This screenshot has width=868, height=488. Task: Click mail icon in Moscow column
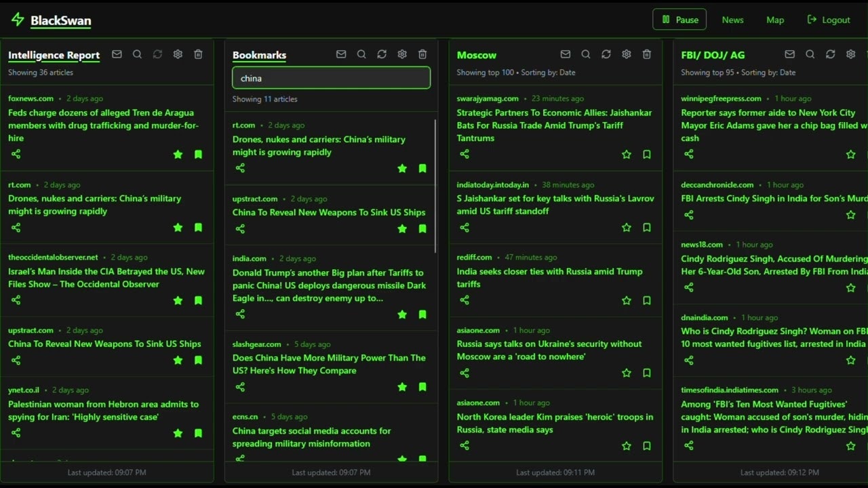[x=566, y=54]
